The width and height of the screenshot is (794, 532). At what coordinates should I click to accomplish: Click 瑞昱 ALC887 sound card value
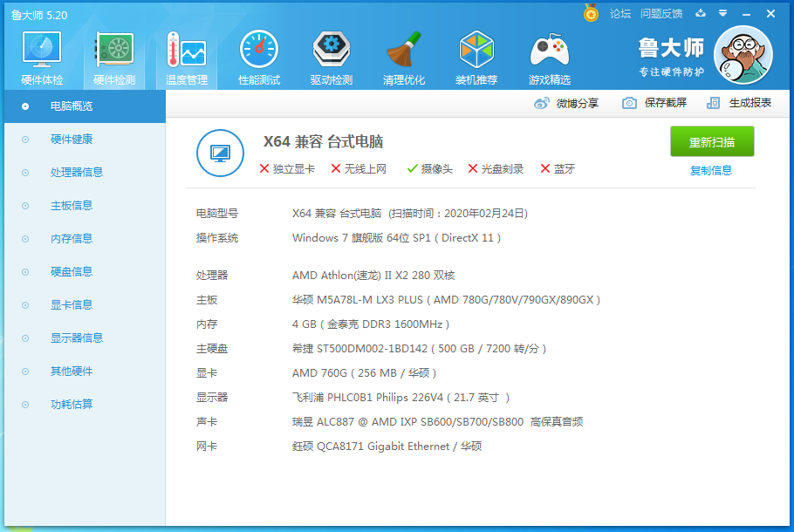coord(437,421)
